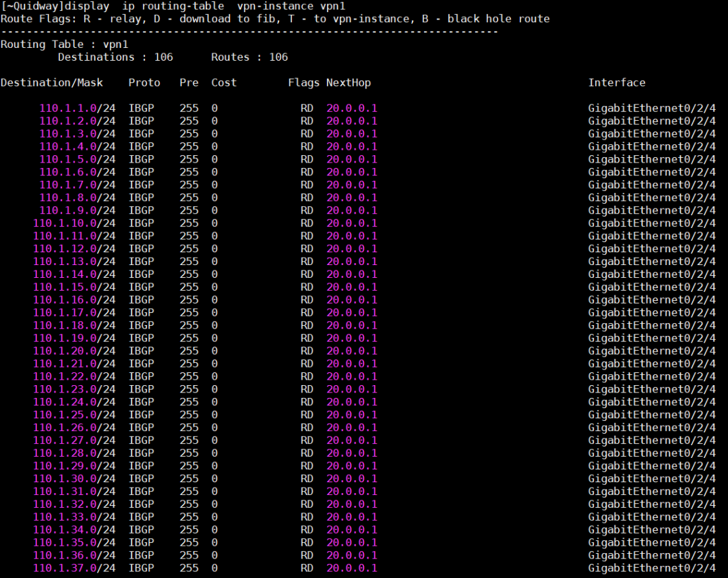Click the Pre column header
Viewport: 728px width, 578px height.
189,83
